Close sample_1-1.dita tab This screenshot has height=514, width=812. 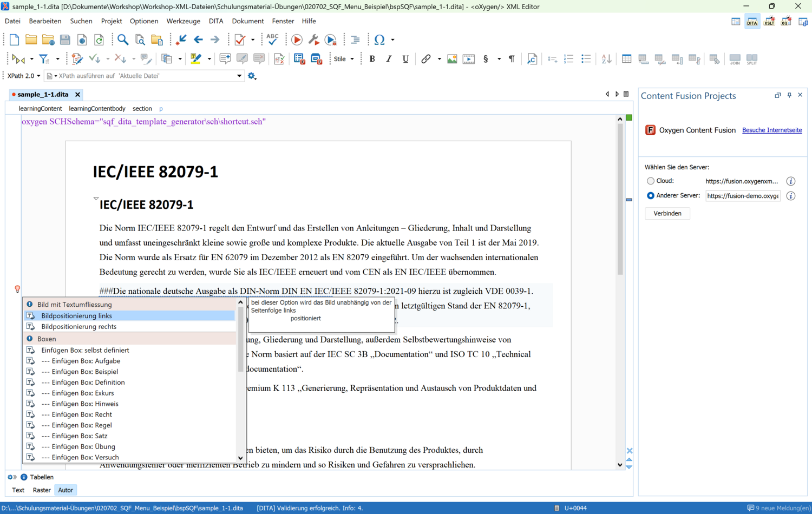coord(77,95)
